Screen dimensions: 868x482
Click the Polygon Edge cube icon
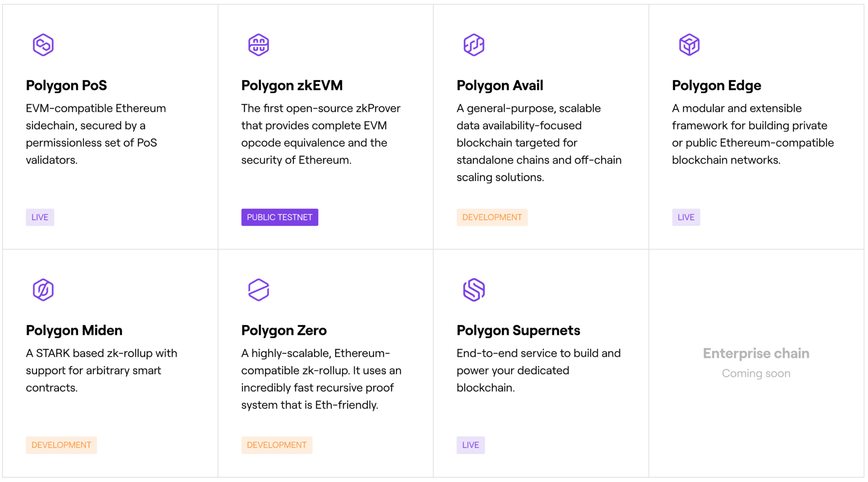tap(689, 44)
